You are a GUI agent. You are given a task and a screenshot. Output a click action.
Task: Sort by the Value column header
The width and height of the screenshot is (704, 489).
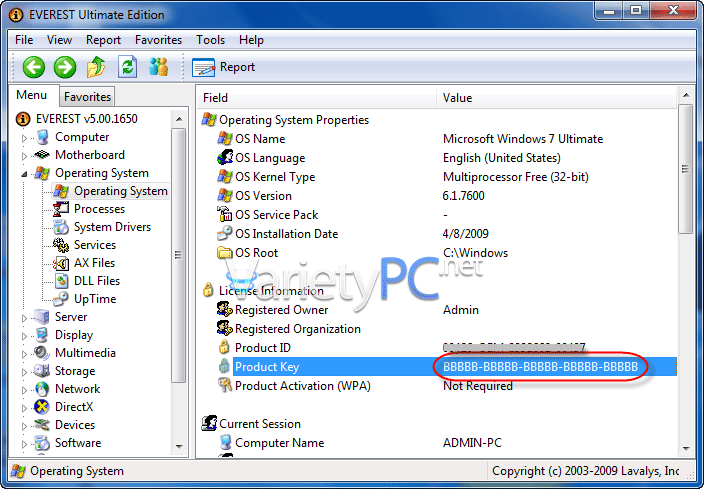[556, 97]
